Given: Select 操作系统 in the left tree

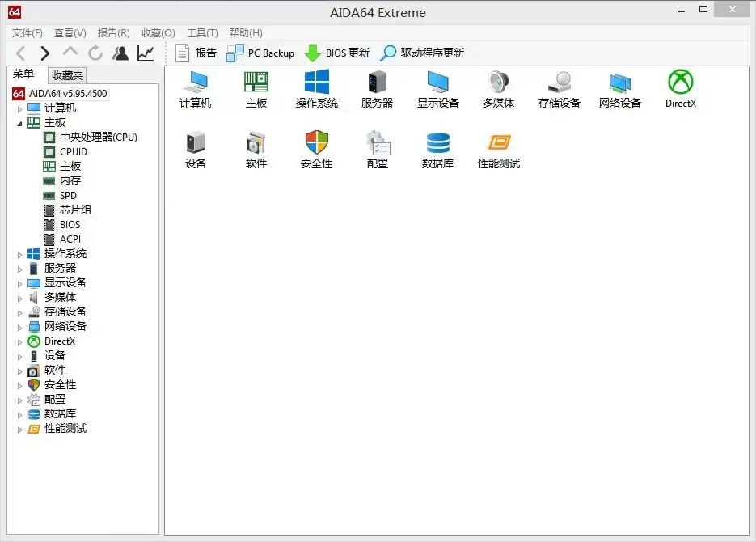Looking at the screenshot, I should coord(57,254).
